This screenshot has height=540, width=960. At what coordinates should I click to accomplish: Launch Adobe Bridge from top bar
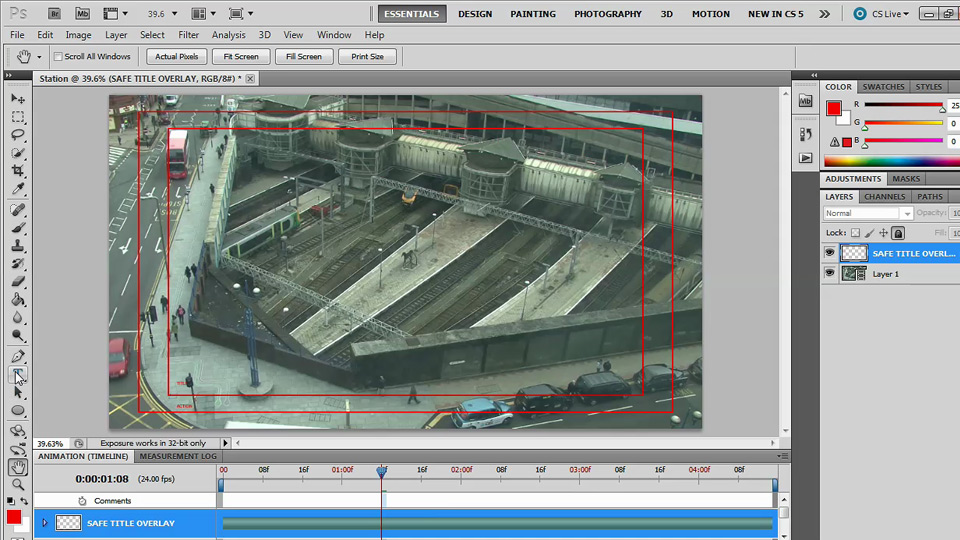[x=54, y=13]
